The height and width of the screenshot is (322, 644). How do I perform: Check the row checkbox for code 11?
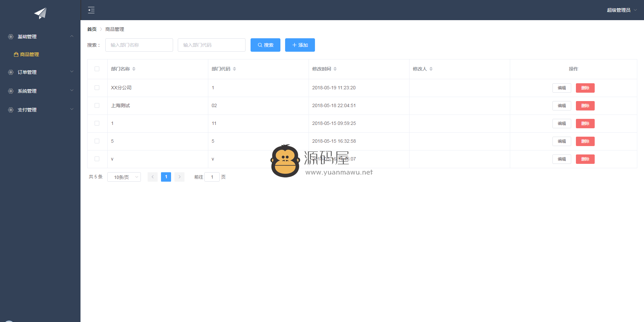pyautogui.click(x=97, y=123)
